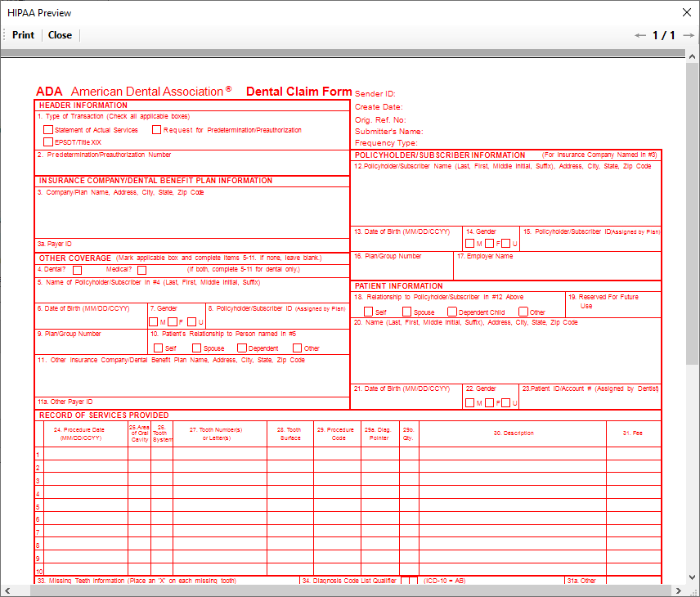Click 'Dental Claim Form' title text

point(299,91)
